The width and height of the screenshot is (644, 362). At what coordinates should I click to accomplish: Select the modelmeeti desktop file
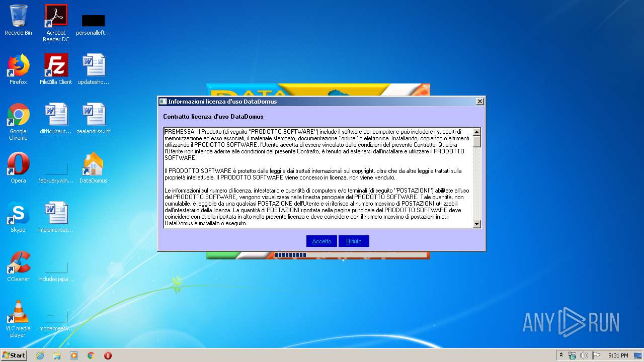56,320
